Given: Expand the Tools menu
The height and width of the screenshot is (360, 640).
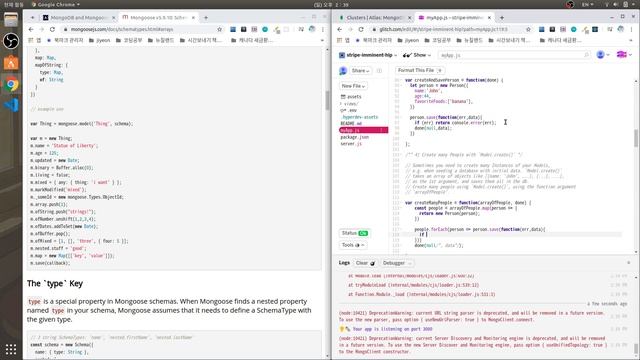Looking at the screenshot, I should 353,245.
